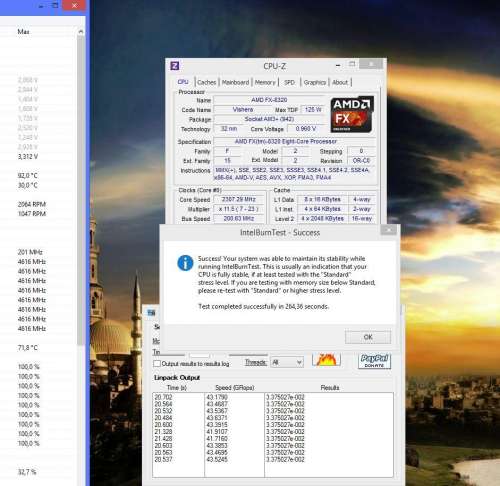Click the scroll-up arrow in the monitor window
Image resolution: width=500 pixels, height=486 pixels.
(80, 32)
